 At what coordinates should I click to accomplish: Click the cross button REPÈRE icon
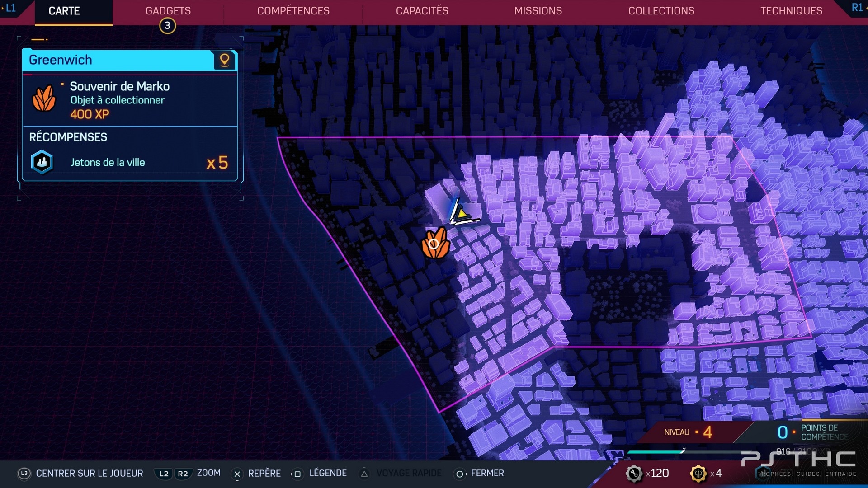click(237, 474)
